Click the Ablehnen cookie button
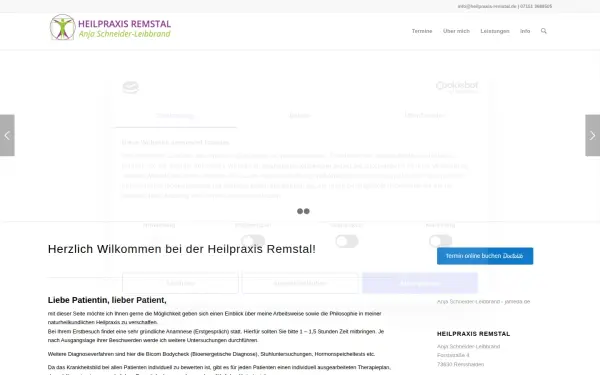This screenshot has width=600, height=375. click(x=180, y=283)
